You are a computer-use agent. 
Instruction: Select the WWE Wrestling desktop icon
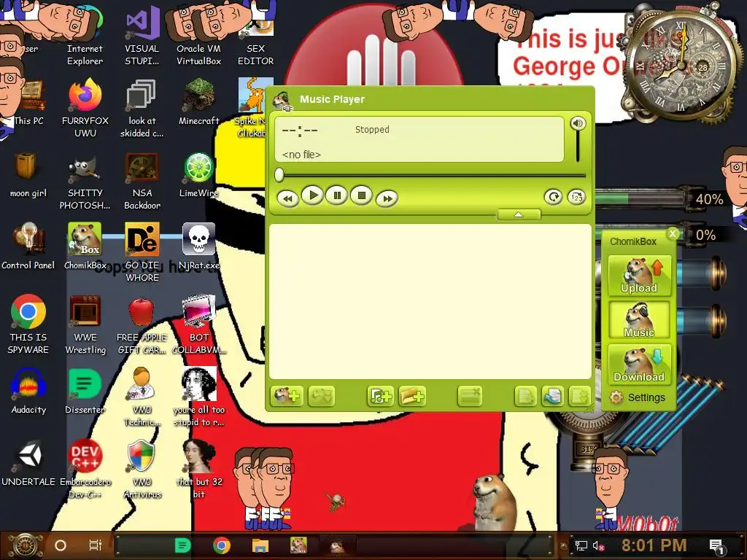pyautogui.click(x=85, y=324)
